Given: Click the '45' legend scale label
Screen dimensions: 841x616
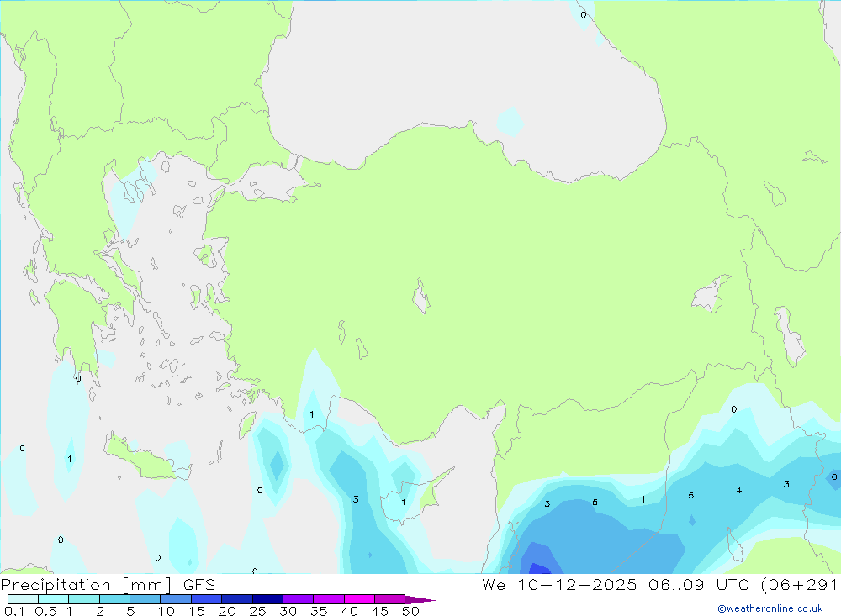Looking at the screenshot, I should point(380,611).
